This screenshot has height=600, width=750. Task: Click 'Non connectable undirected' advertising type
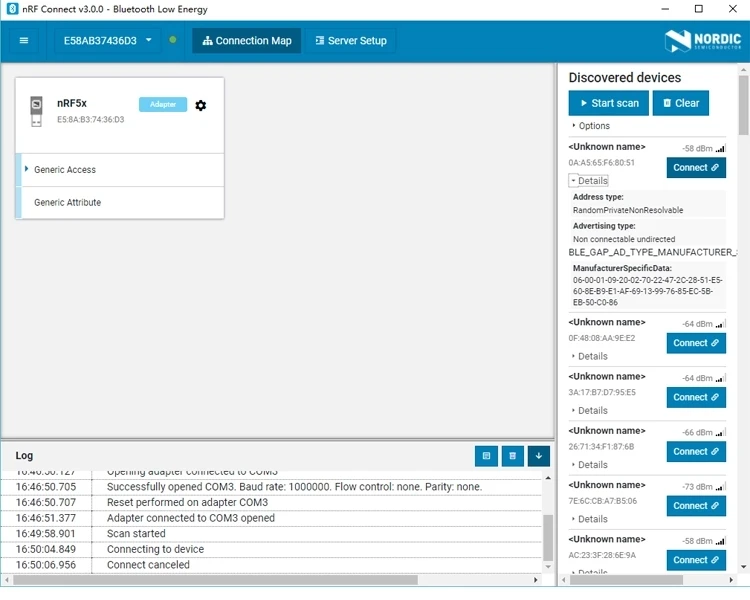pos(624,239)
